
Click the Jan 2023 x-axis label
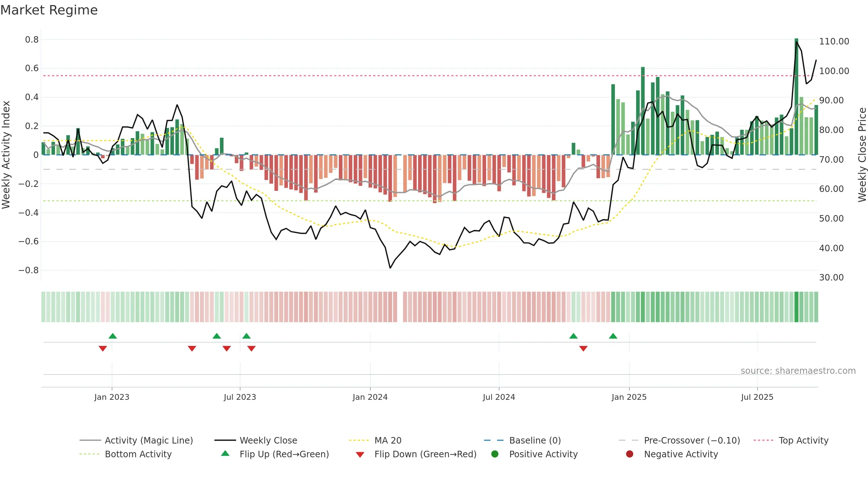112,397
